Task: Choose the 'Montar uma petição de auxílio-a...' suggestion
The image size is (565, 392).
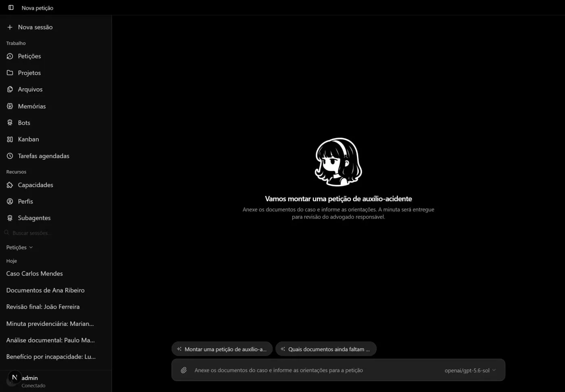Action: (x=222, y=349)
